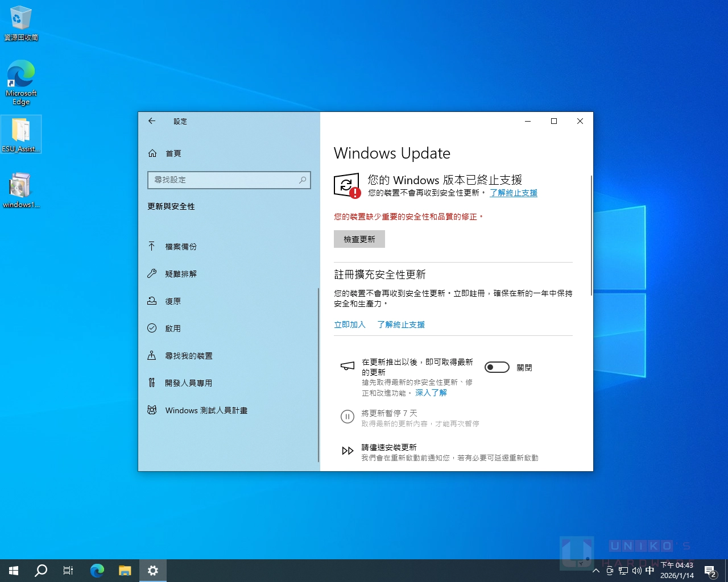Image resolution: width=728 pixels, height=582 pixels.
Task: Enable the 關閉 toggle for latest updates
Action: (x=497, y=367)
